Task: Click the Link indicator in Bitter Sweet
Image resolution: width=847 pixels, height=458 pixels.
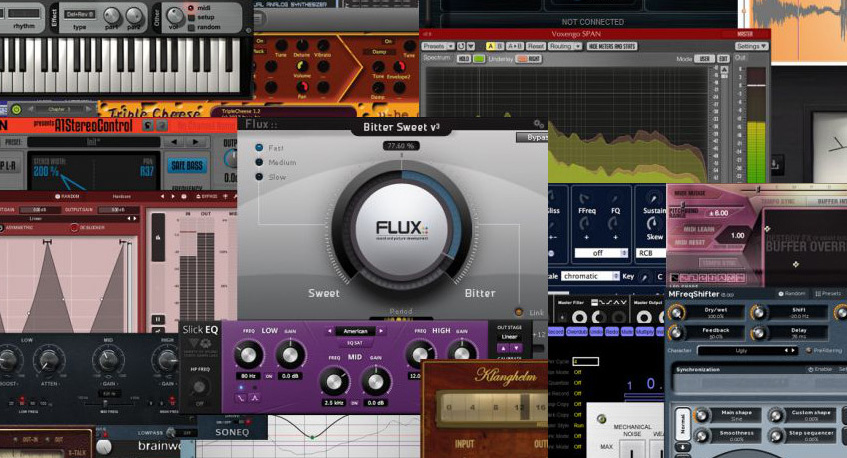Action: (520, 312)
